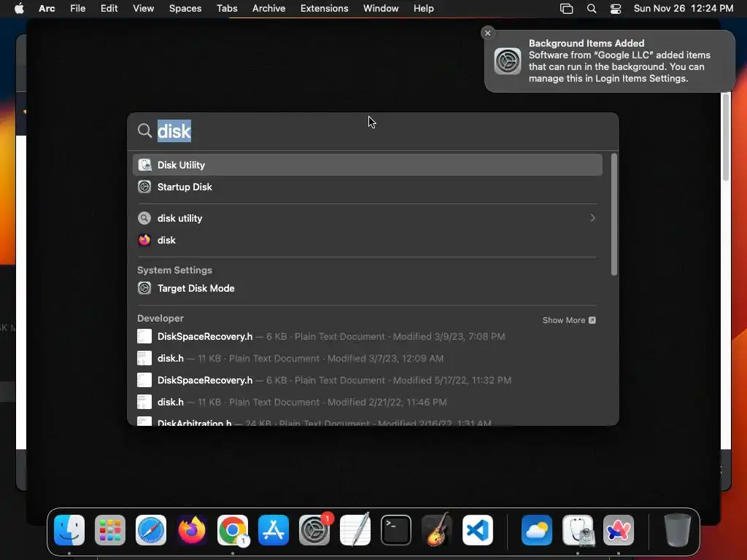
Task: Open disk.h modified 3/7/23
Action: (x=368, y=358)
